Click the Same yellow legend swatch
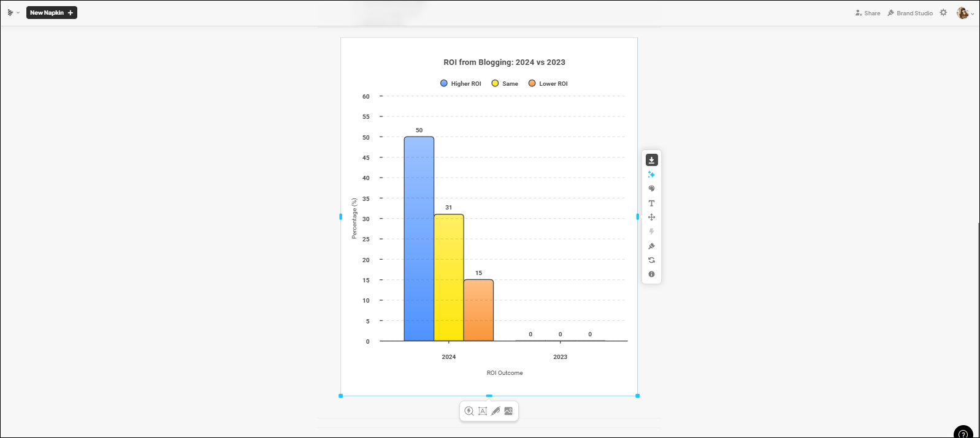Viewport: 980px width, 438px height. [x=495, y=83]
